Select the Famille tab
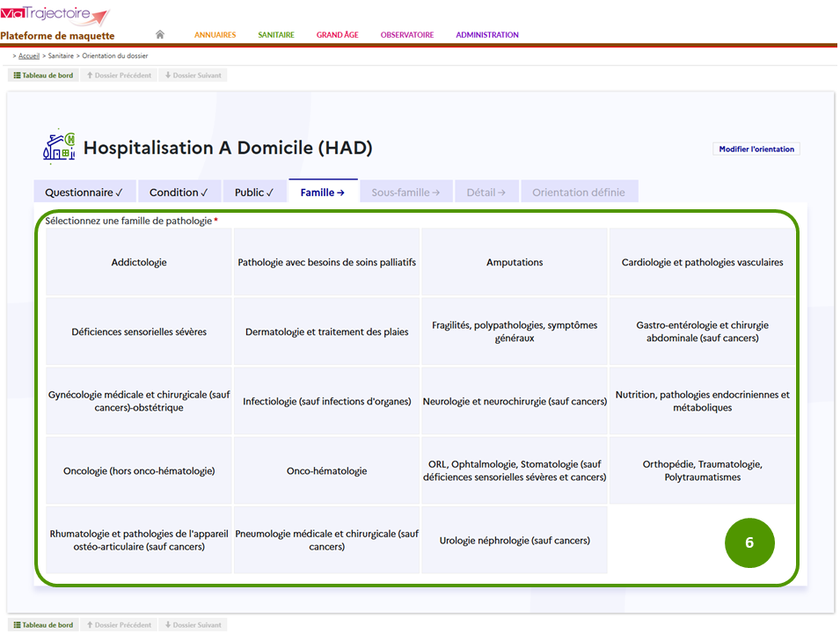Image resolution: width=840 pixels, height=633 pixels. pos(323,191)
